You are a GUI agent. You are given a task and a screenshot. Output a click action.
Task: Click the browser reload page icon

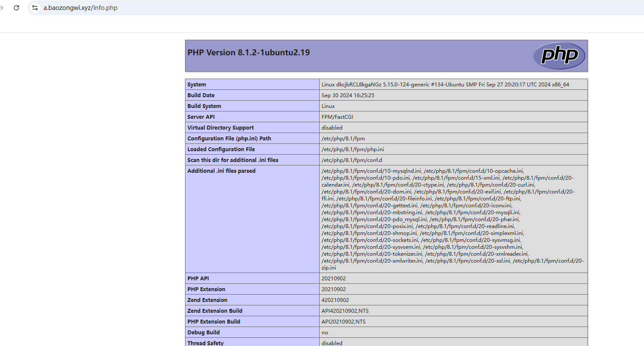click(x=16, y=8)
